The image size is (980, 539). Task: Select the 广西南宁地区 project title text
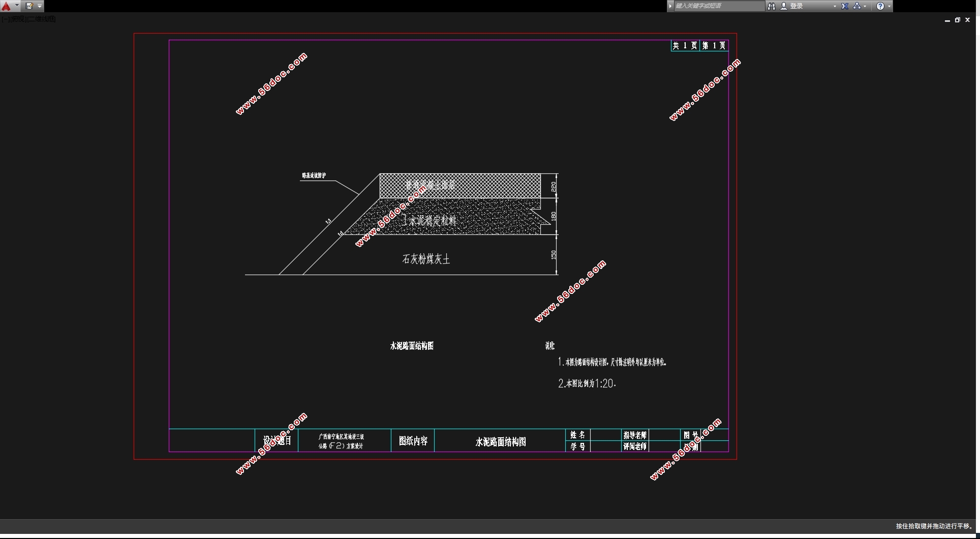pos(341,441)
